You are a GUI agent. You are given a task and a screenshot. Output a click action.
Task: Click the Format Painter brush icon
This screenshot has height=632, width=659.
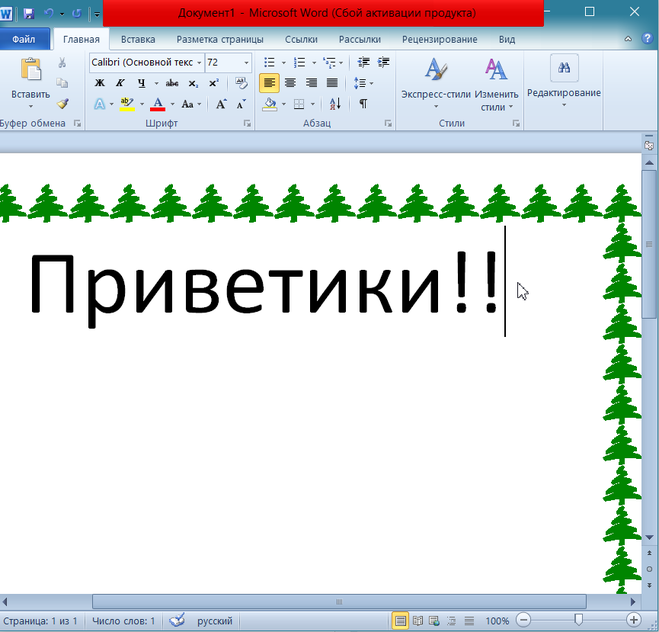[x=62, y=103]
